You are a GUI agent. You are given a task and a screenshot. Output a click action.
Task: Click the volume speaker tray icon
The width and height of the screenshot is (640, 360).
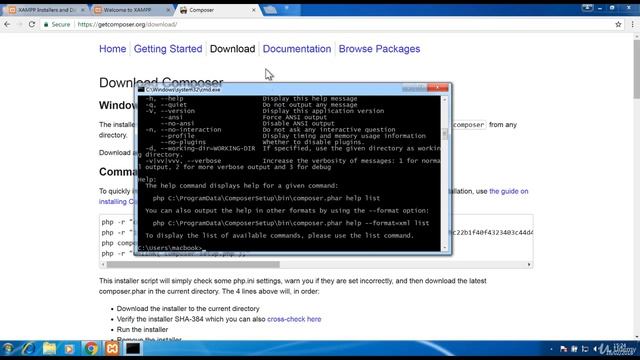pyautogui.click(x=596, y=349)
